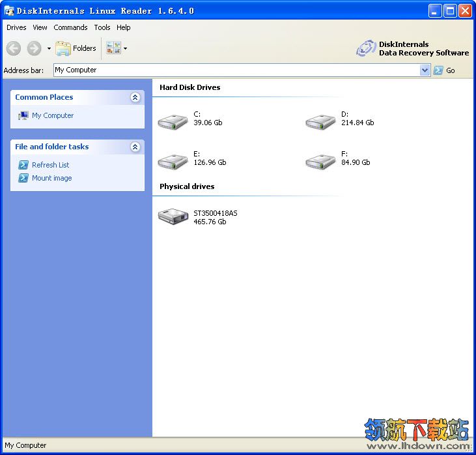
Task: Open the Tools menu
Action: pyautogui.click(x=102, y=27)
